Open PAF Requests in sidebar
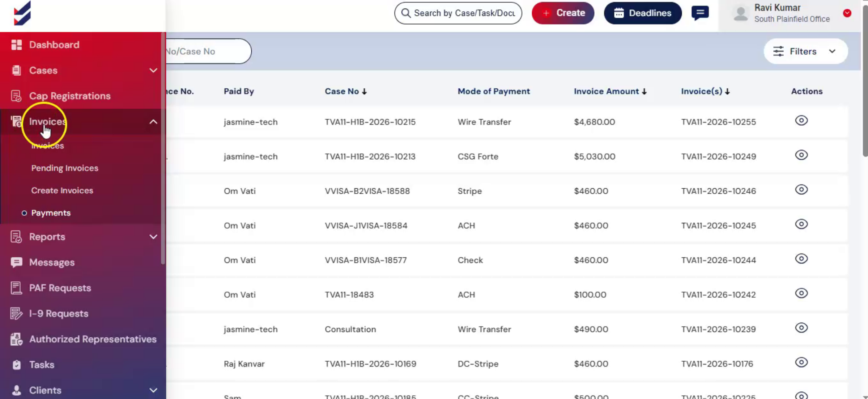Image resolution: width=868 pixels, height=399 pixels. (60, 288)
